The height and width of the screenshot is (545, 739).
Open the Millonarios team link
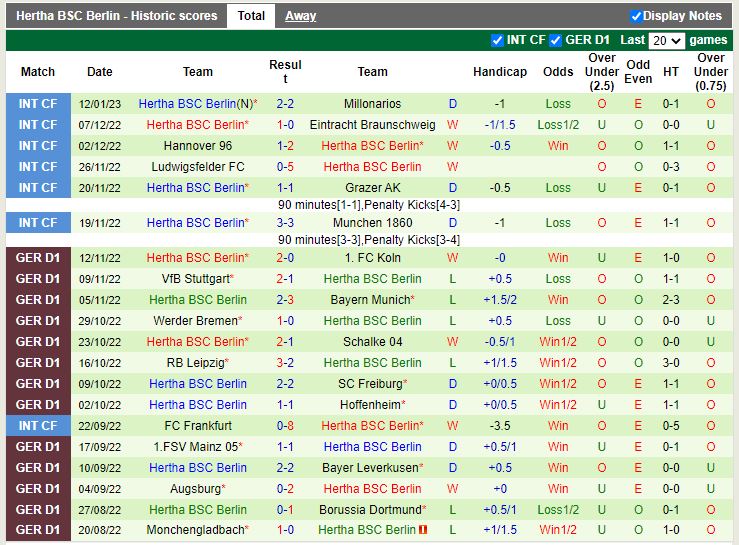372,104
